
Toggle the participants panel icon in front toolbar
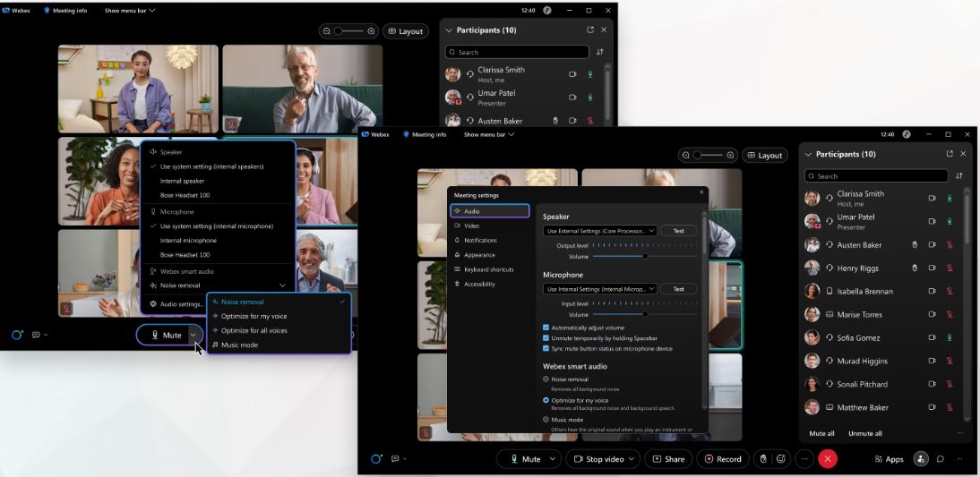pos(921,459)
